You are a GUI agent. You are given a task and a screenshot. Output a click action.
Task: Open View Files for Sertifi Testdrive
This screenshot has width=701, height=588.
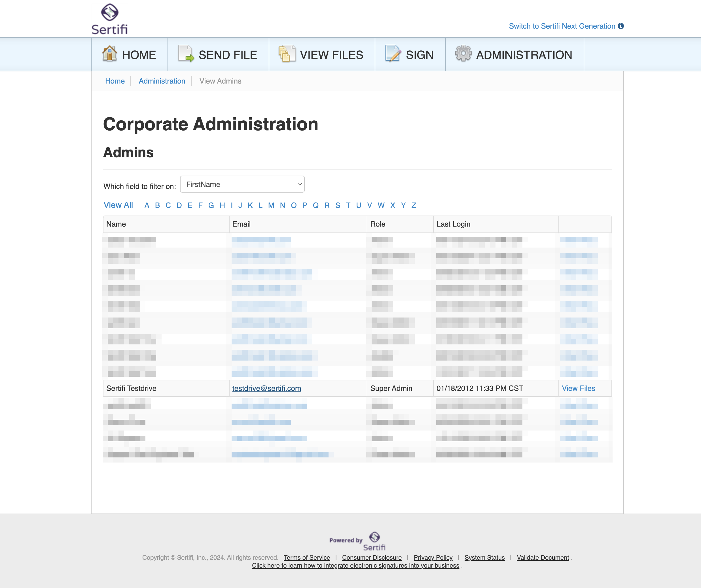click(579, 388)
